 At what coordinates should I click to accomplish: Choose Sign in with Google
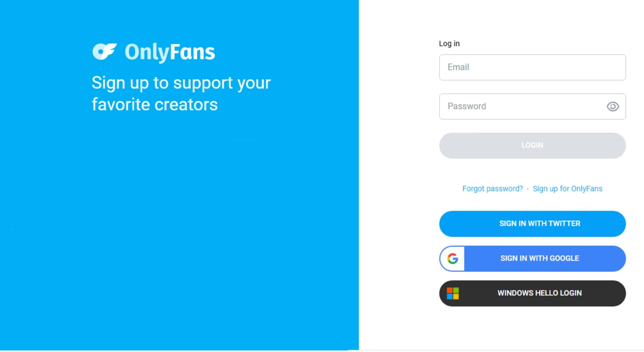[533, 259]
